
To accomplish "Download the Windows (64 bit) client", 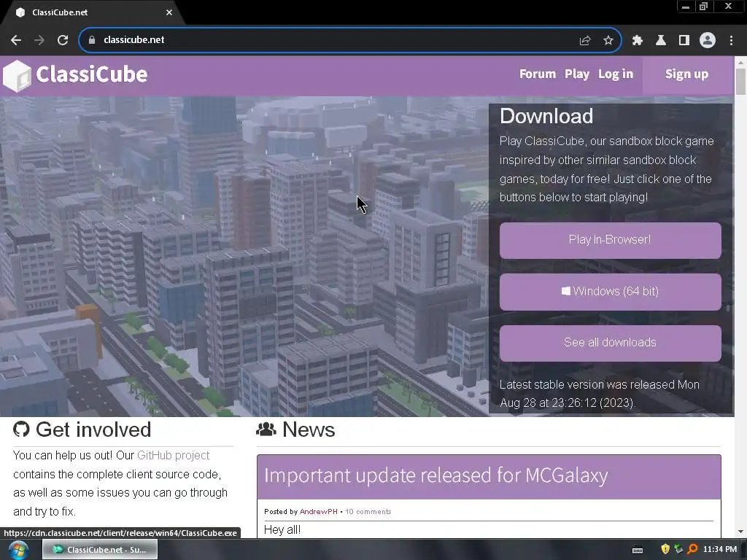I will (x=611, y=292).
